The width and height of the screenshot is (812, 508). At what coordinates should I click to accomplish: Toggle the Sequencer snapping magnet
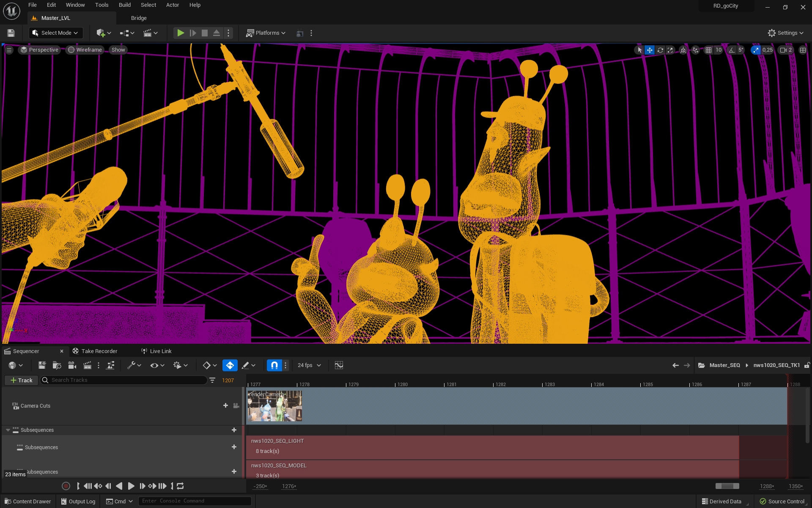pos(274,365)
